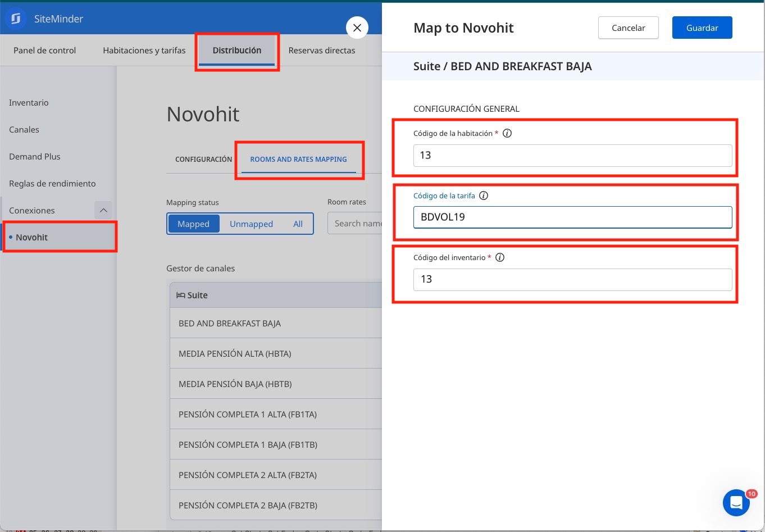The width and height of the screenshot is (765, 532).
Task: Go to Canales in the sidebar
Action: (24, 129)
